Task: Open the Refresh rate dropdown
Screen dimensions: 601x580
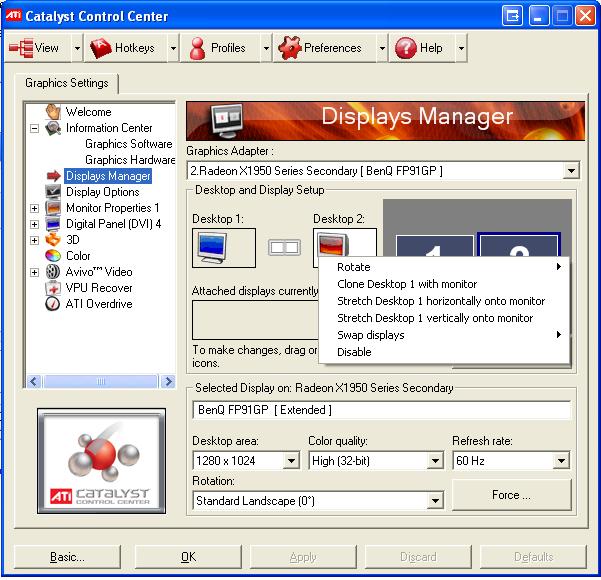Action: tap(562, 461)
